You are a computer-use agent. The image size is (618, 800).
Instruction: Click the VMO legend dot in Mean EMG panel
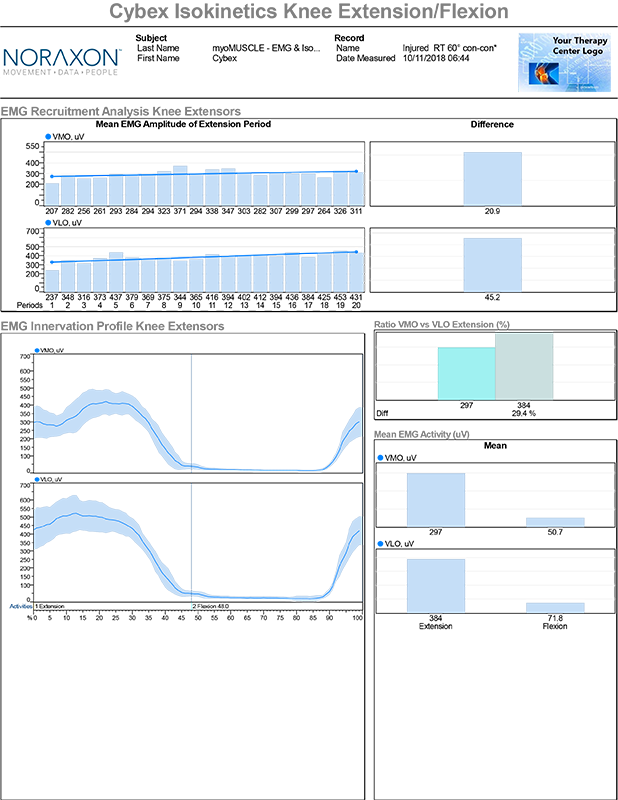click(380, 458)
